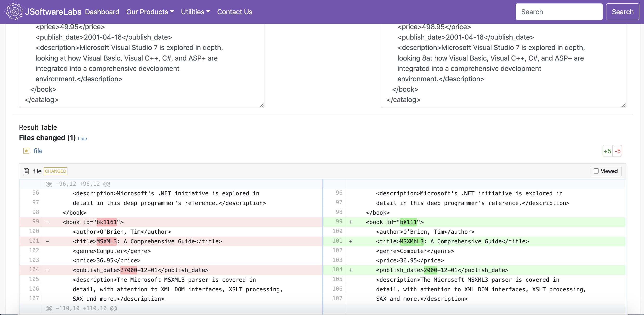This screenshot has width=644, height=315.
Task: Click right line containing 'looking 8at how'
Action: pyautogui.click(x=491, y=58)
